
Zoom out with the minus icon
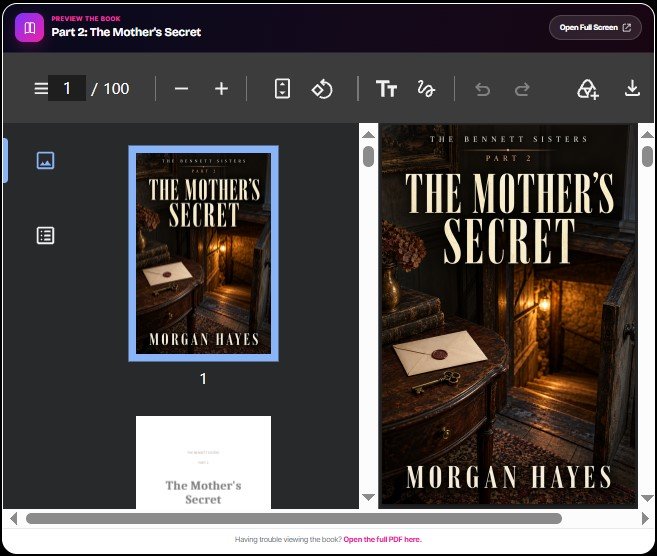(181, 88)
